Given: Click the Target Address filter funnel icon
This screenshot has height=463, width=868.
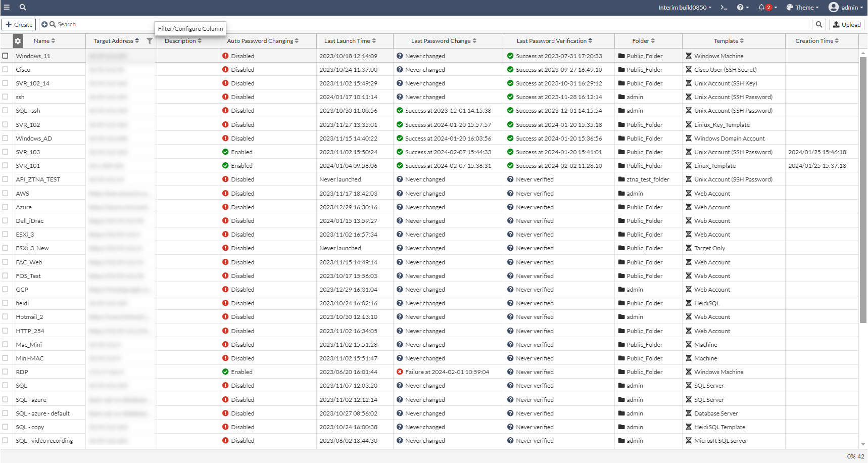Looking at the screenshot, I should (x=150, y=41).
